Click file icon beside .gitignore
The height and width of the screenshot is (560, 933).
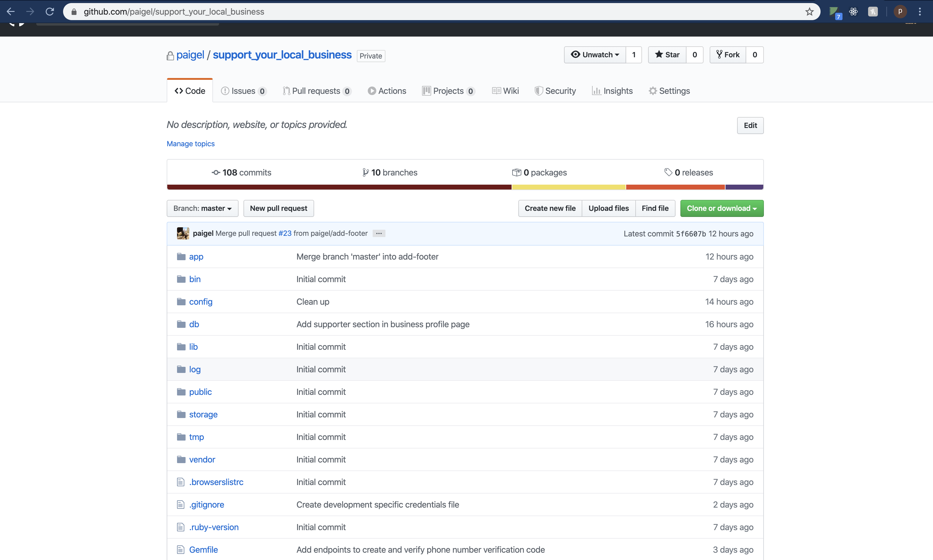181,505
